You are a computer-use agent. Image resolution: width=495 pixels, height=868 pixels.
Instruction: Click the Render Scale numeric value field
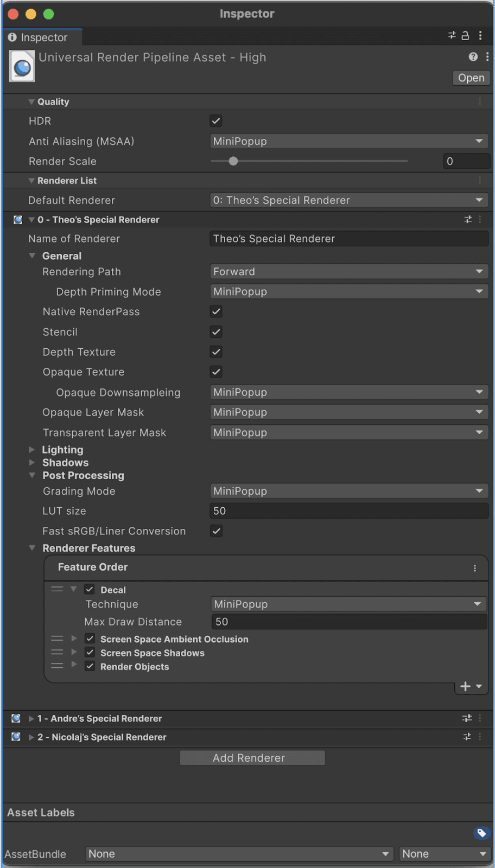pos(467,161)
